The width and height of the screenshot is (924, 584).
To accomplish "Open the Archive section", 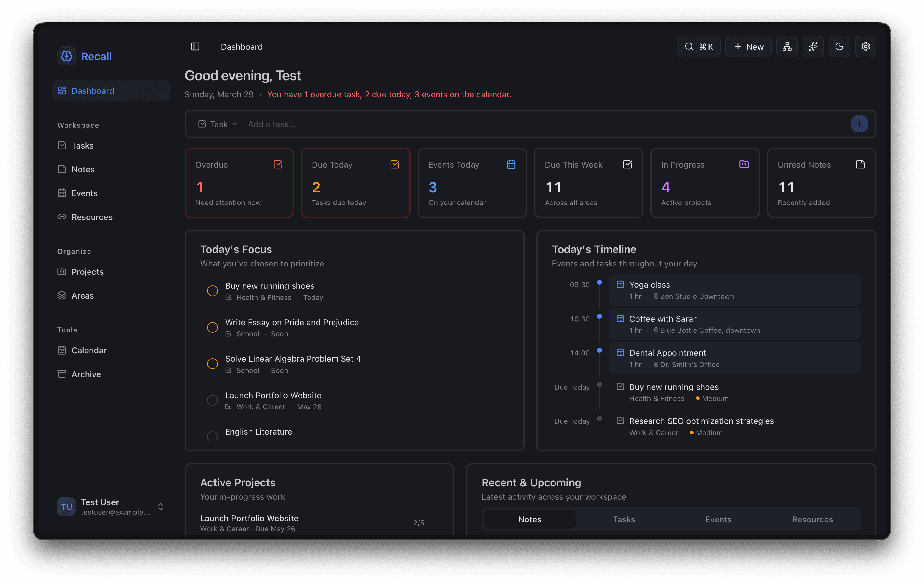I will [86, 374].
